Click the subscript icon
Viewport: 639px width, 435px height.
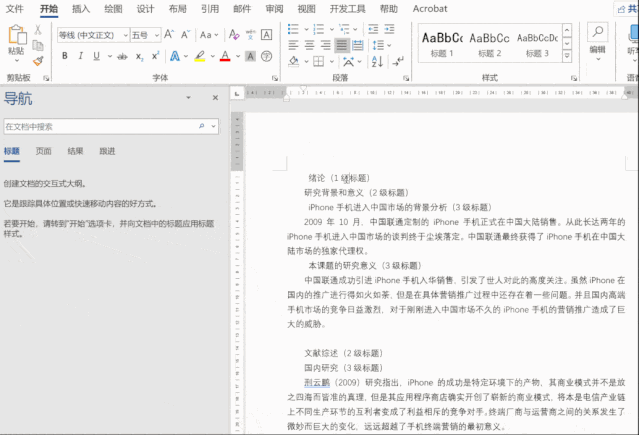[139, 56]
